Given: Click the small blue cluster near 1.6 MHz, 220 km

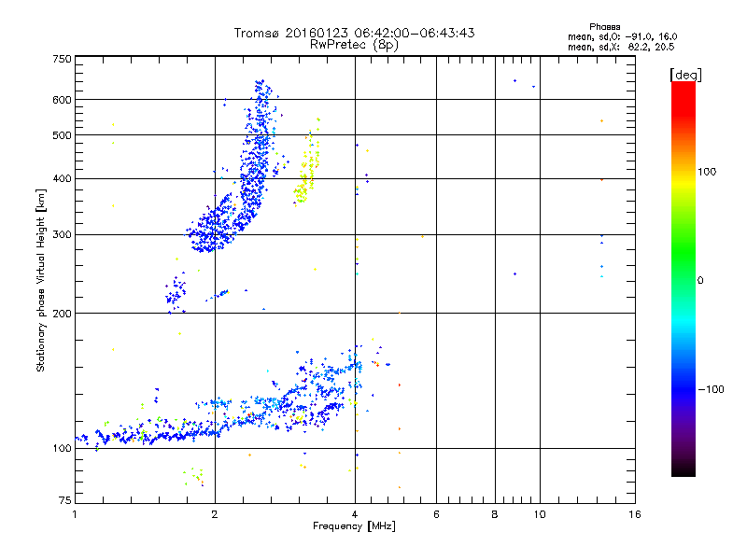Looking at the screenshot, I should tap(176, 293).
